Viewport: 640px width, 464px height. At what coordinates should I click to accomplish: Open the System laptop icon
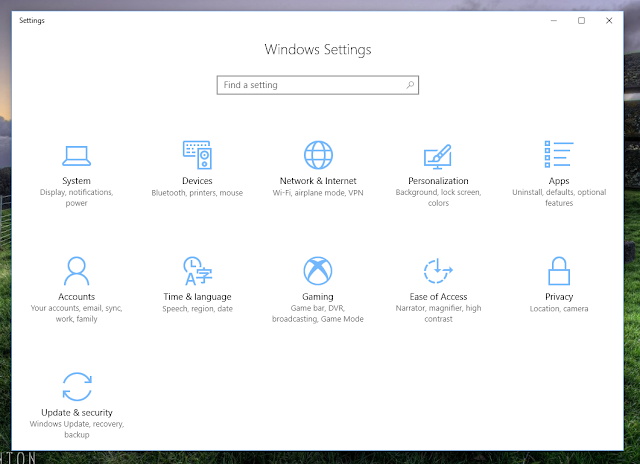(x=76, y=155)
